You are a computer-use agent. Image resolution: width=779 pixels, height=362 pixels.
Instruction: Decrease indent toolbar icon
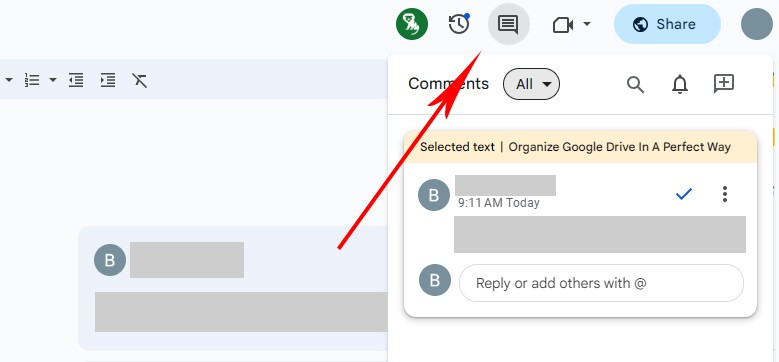(76, 80)
